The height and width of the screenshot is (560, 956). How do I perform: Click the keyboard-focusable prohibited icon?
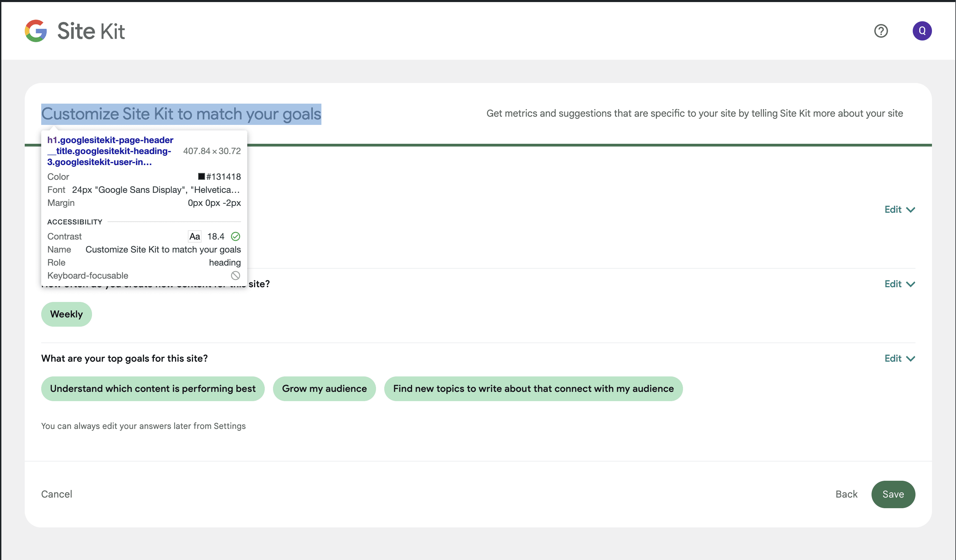235,276
